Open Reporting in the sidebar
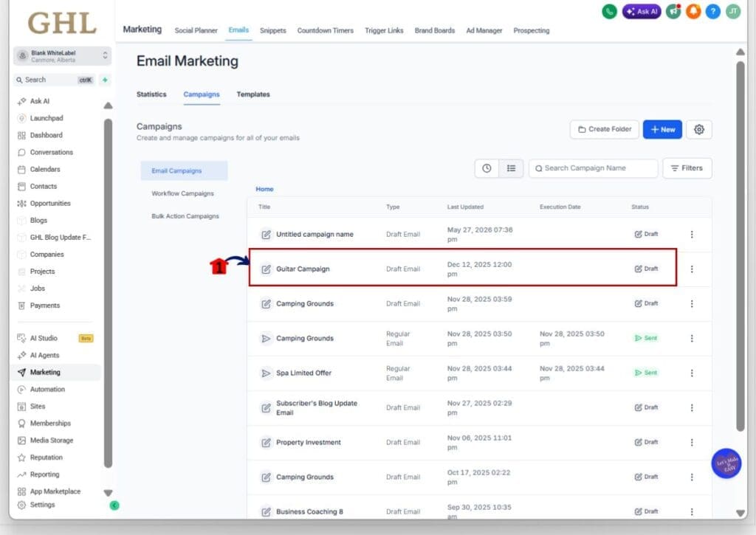The height and width of the screenshot is (535, 756). pyautogui.click(x=44, y=474)
